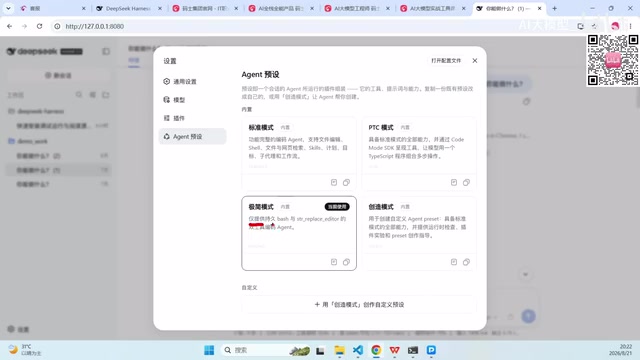Viewport: 640px width, 360px height.
Task: Open a new browser tab with plus
Action: click(x=554, y=8)
